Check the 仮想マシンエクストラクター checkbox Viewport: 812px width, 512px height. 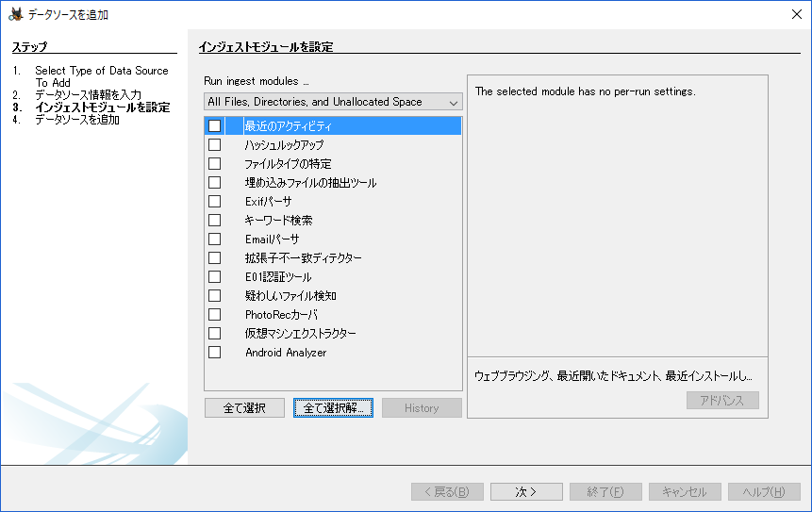pyautogui.click(x=214, y=334)
